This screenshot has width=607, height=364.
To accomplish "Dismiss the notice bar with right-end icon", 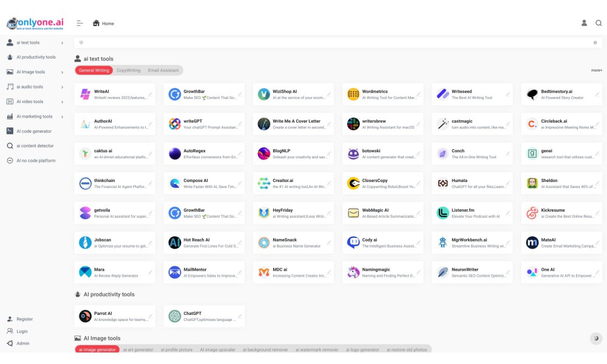I will click(x=595, y=43).
